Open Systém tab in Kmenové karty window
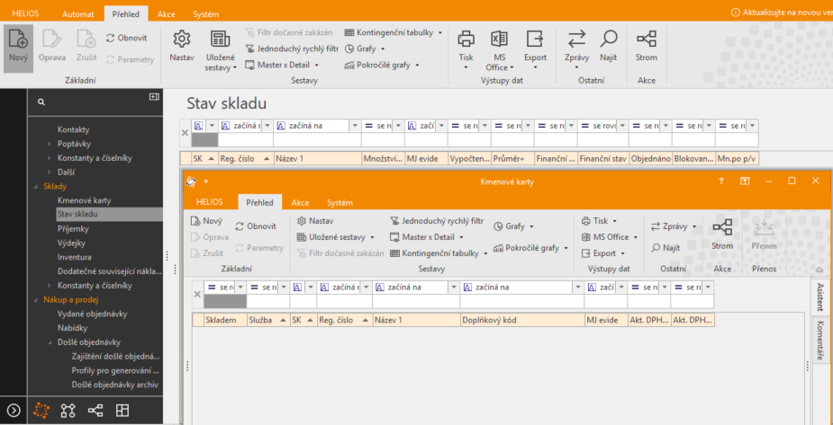The image size is (833, 425). 339,202
